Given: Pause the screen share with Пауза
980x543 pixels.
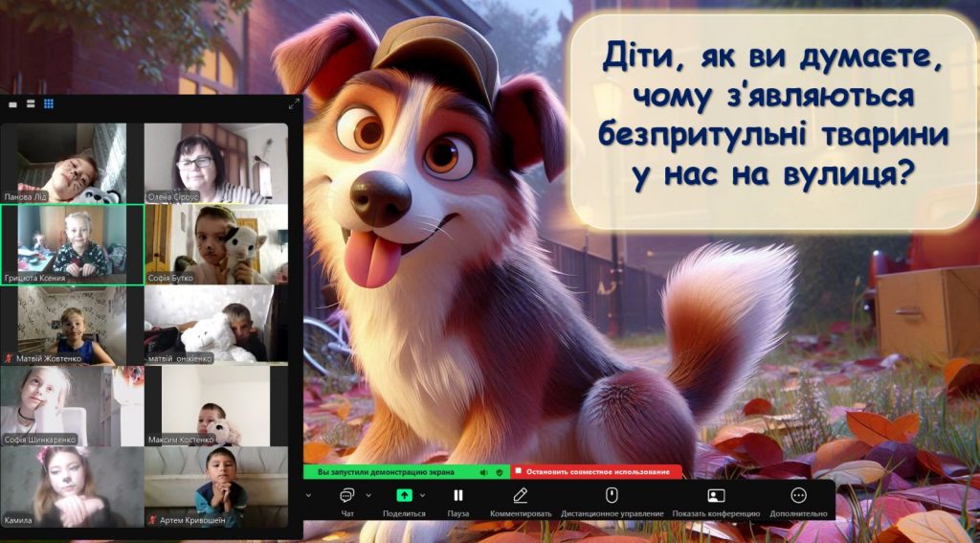Looking at the screenshot, I should pos(458,495).
